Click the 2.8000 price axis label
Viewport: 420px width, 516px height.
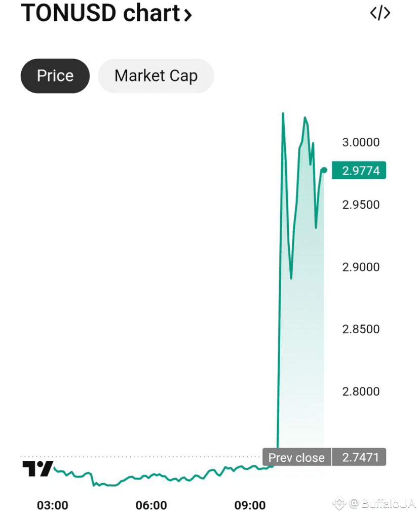[361, 391]
